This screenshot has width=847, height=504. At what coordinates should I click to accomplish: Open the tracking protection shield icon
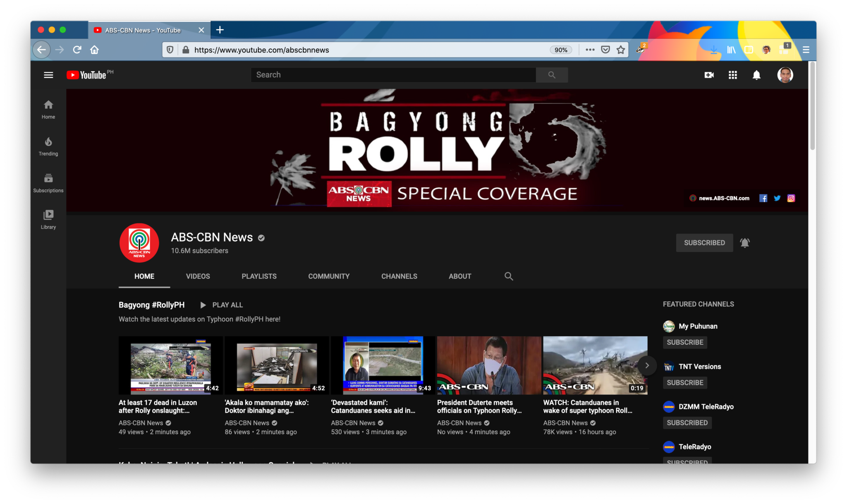pos(170,50)
